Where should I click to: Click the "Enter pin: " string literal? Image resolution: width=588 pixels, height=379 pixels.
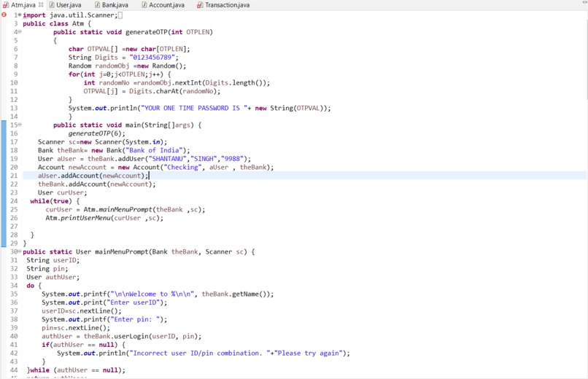(x=135, y=319)
